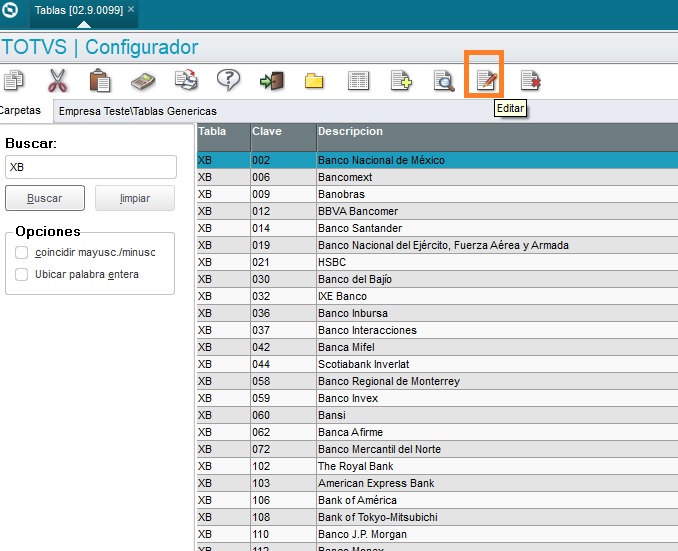Click the Copy toolbar icon
Image resolution: width=678 pixels, height=551 pixels.
pyautogui.click(x=14, y=80)
